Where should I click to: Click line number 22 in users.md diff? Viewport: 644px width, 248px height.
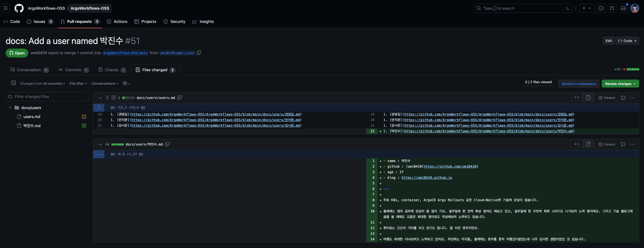tap(372, 131)
